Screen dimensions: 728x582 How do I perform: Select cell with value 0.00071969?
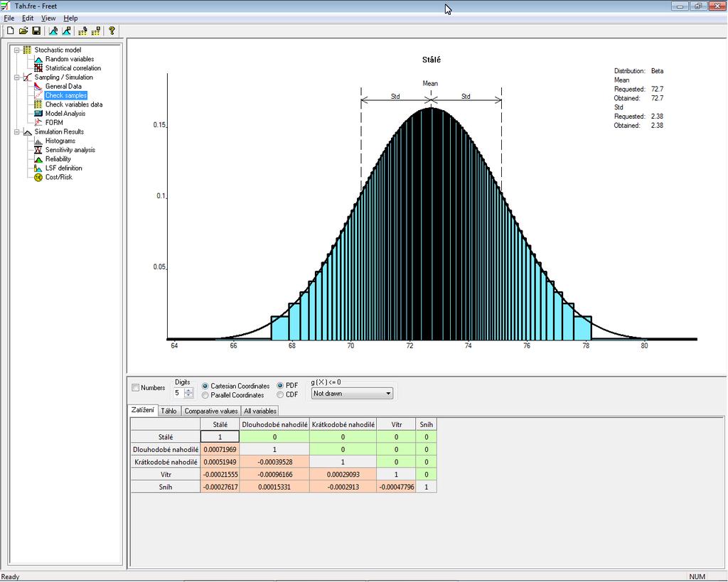(220, 450)
